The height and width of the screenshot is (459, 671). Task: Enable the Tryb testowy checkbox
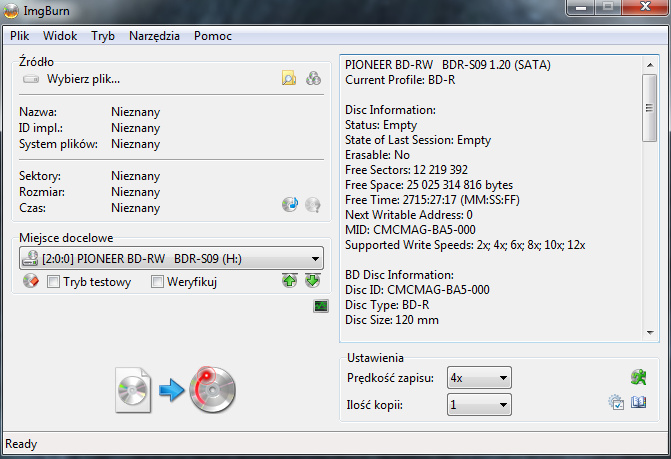point(53,281)
